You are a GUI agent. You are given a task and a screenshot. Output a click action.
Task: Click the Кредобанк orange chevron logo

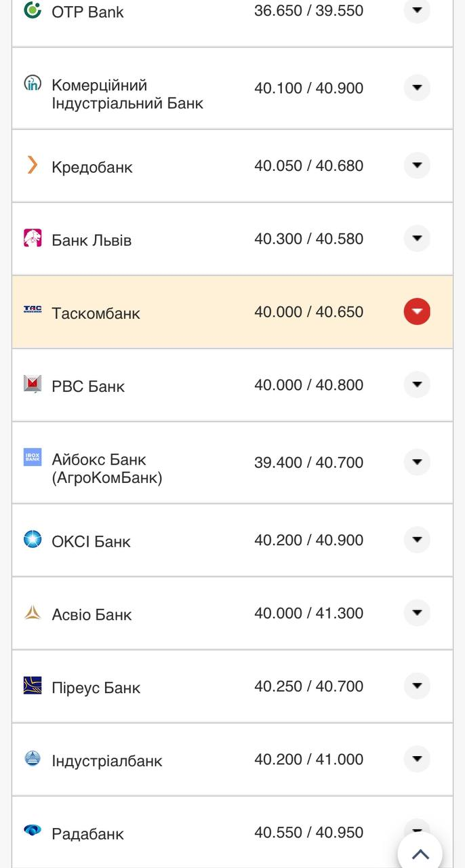coord(32,165)
